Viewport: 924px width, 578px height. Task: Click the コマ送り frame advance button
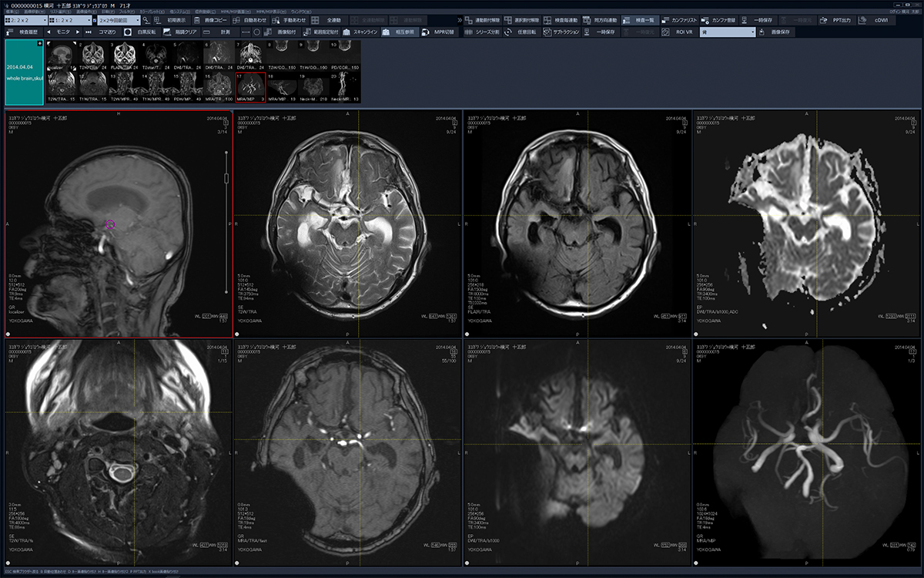click(101, 32)
